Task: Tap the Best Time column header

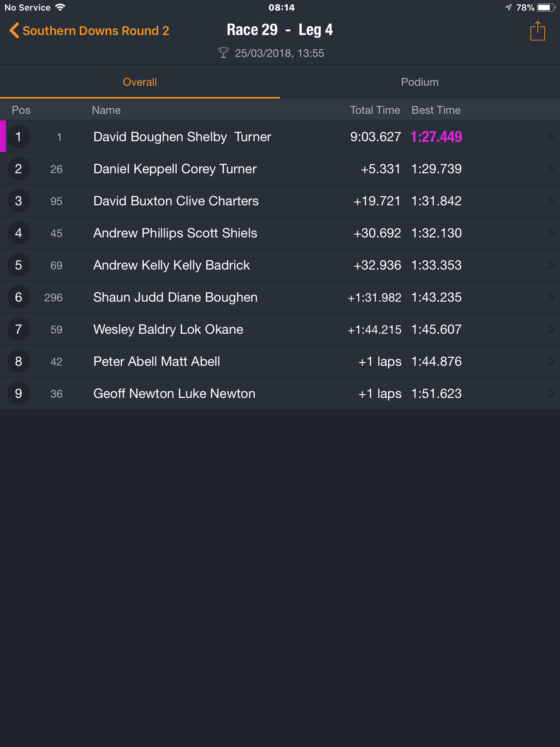Action: [436, 110]
